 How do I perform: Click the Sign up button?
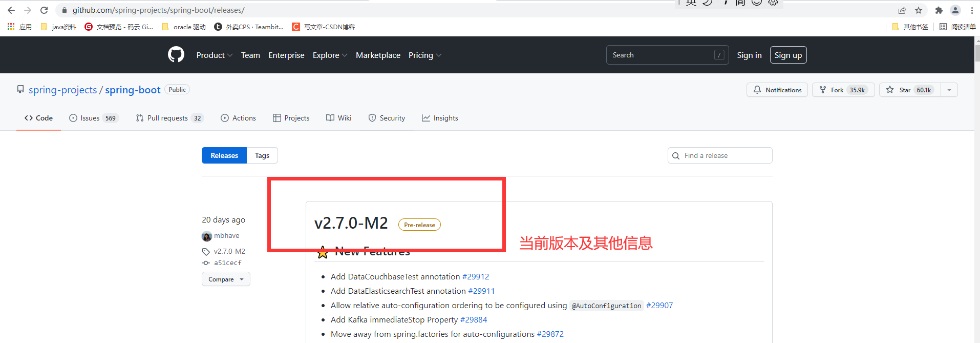pos(788,55)
